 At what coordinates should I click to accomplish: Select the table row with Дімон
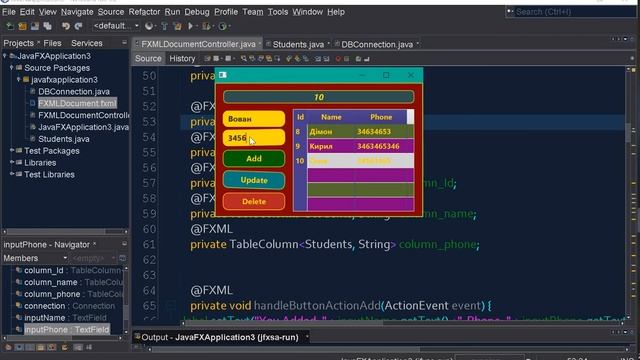pyautogui.click(x=354, y=131)
